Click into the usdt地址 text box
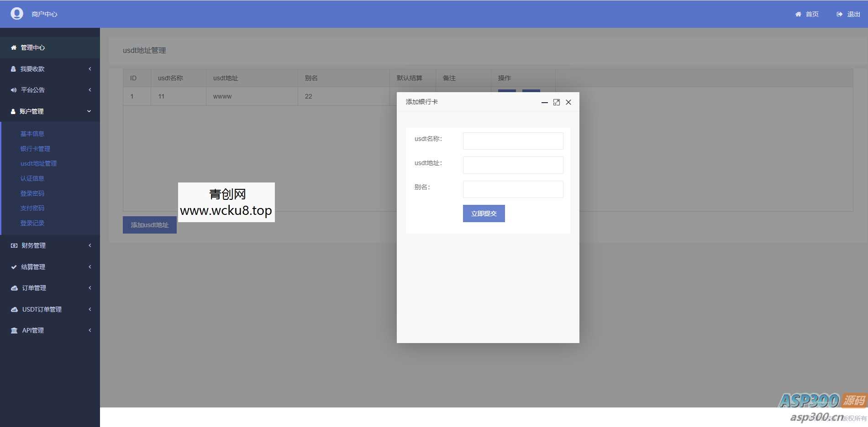 513,165
